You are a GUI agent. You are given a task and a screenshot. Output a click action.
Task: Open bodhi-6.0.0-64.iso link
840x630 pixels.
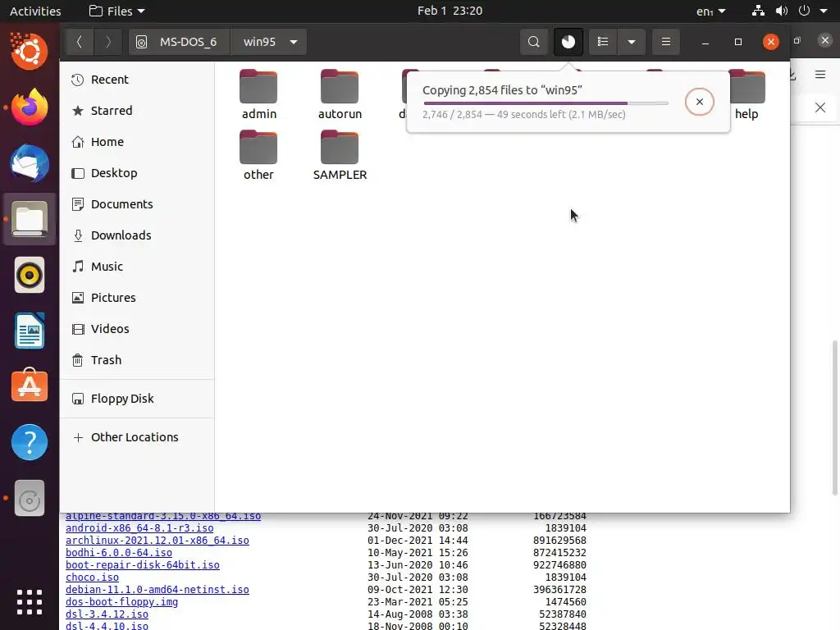(x=119, y=553)
